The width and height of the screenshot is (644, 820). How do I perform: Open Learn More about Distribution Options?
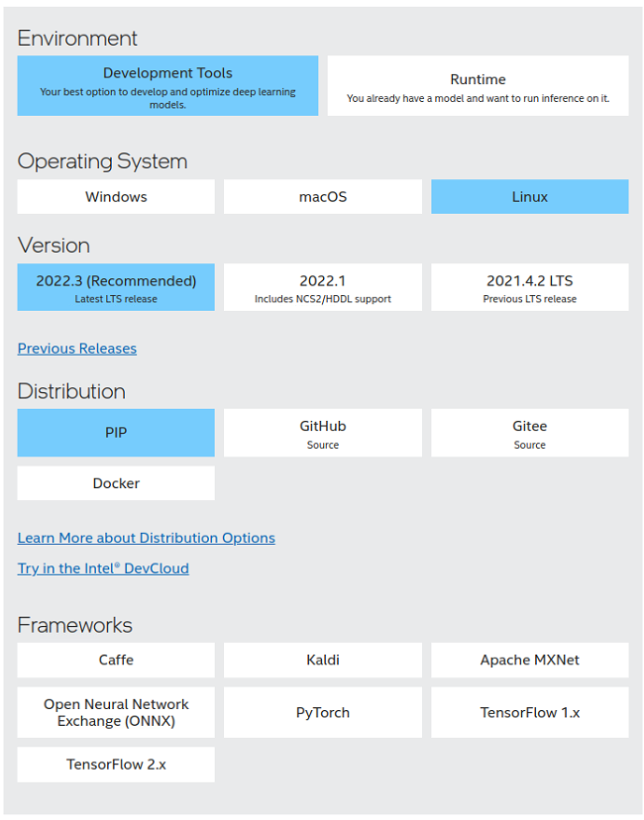tap(146, 538)
